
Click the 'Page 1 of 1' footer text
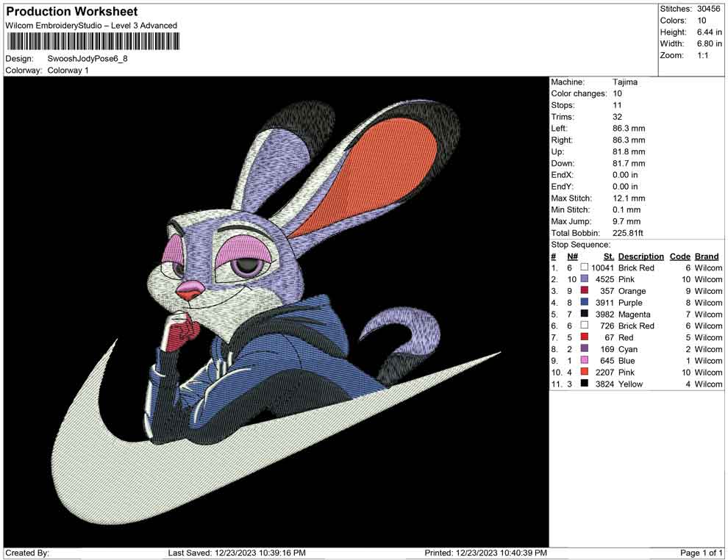tap(701, 553)
